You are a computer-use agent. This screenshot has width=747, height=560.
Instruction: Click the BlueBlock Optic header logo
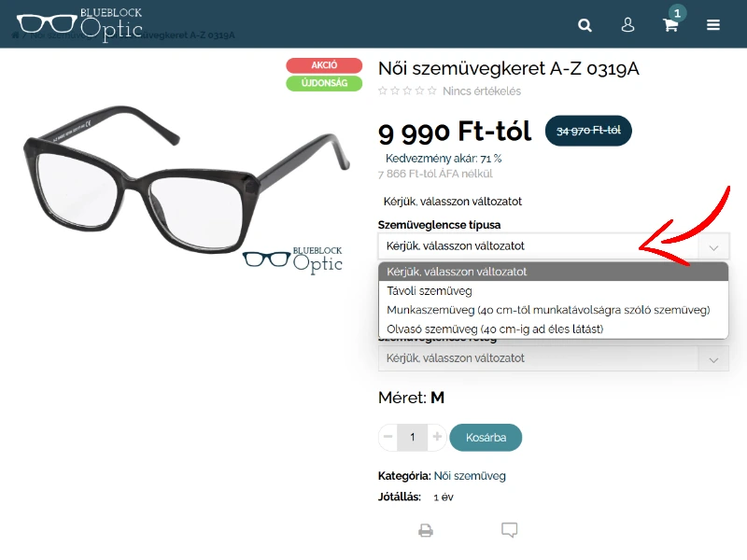[x=79, y=24]
